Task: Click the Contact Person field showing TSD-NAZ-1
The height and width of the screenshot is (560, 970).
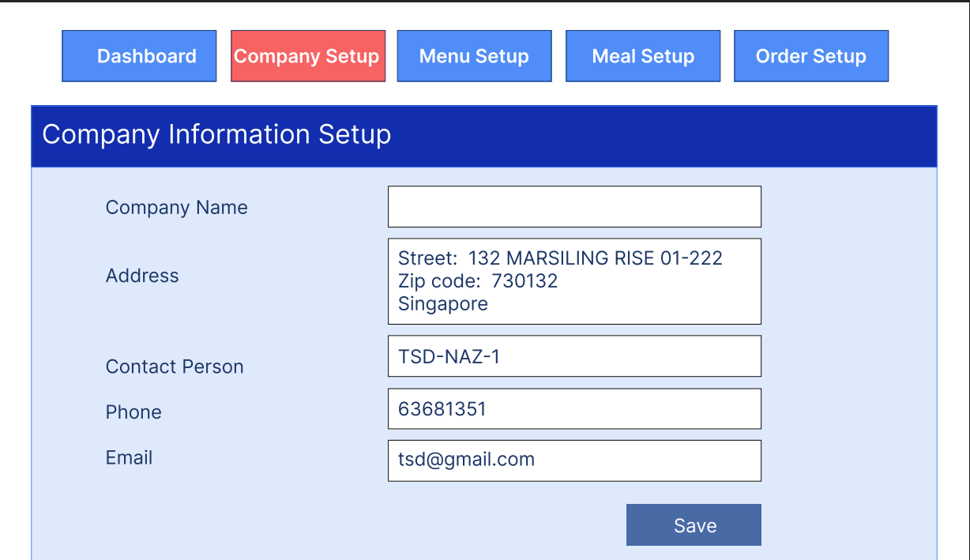Action: 574,356
